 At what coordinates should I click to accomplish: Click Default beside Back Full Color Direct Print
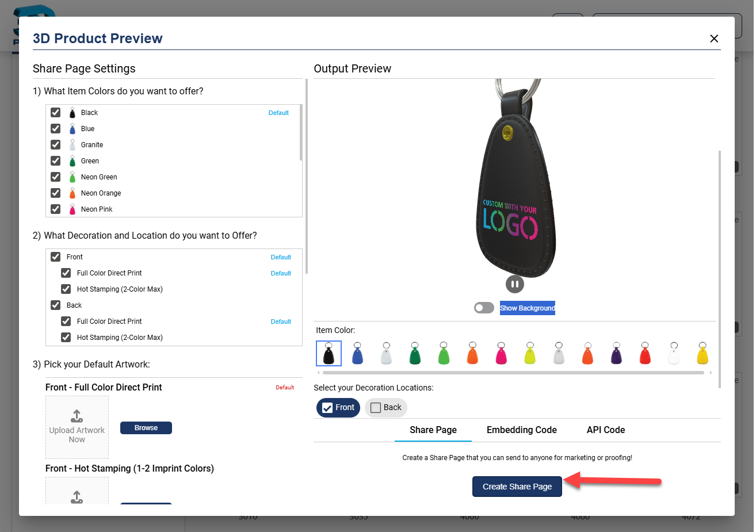pos(281,322)
